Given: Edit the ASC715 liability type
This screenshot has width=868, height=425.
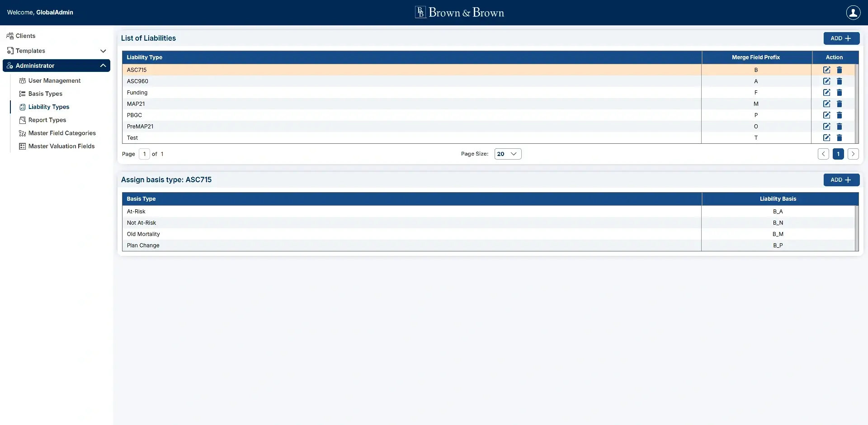Looking at the screenshot, I should pos(827,70).
